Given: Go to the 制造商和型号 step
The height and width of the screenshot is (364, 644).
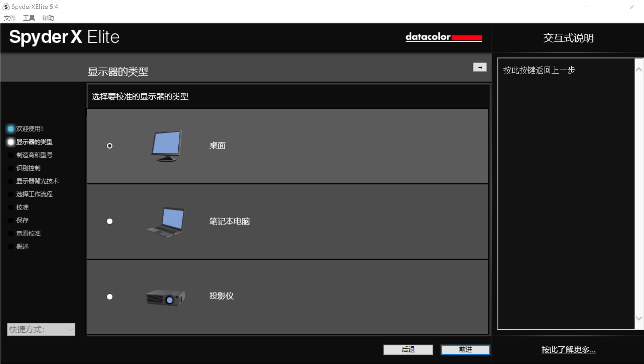Looking at the screenshot, I should click(34, 155).
